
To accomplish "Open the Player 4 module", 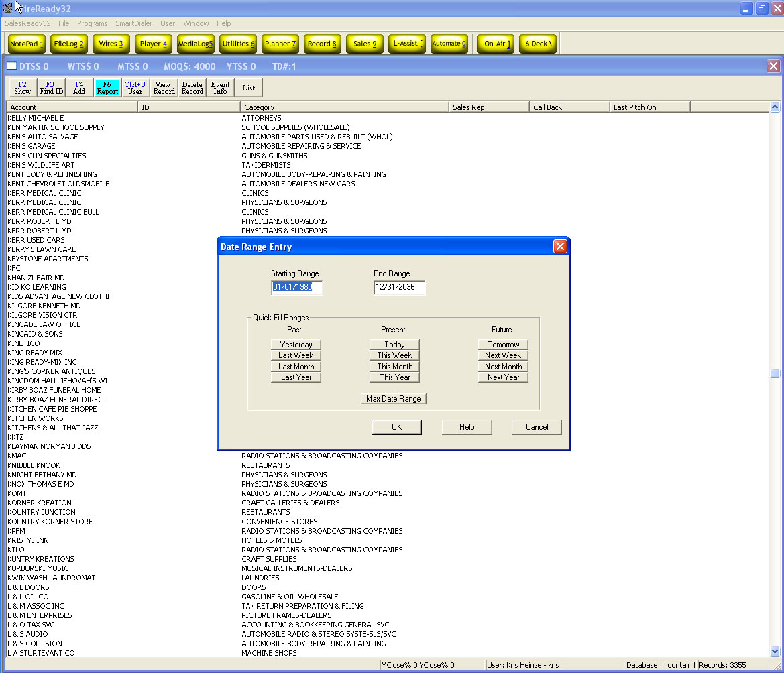I will point(154,44).
